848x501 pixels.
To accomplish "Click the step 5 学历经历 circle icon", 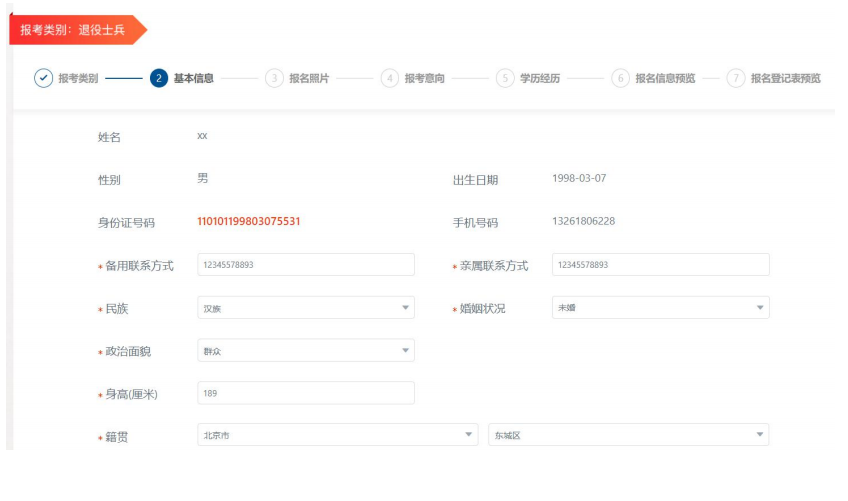I will (x=505, y=78).
